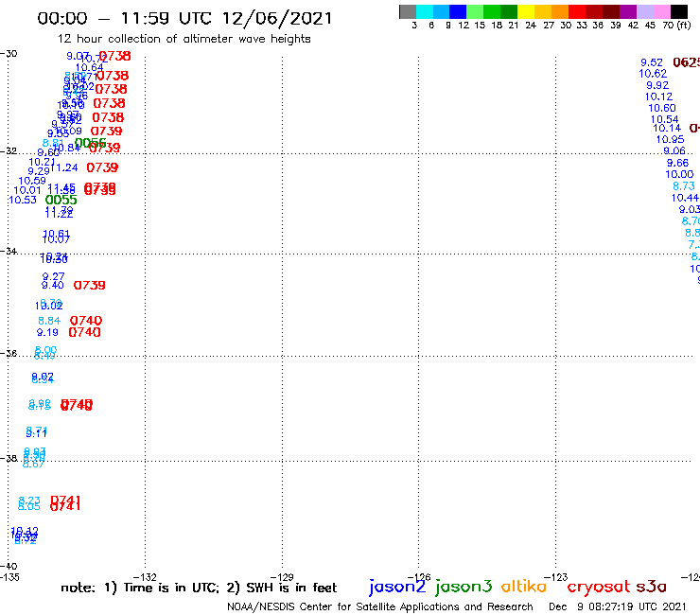The width and height of the screenshot is (700, 615).
Task: Click the dark red 's3a' legend label
Action: 651,587
